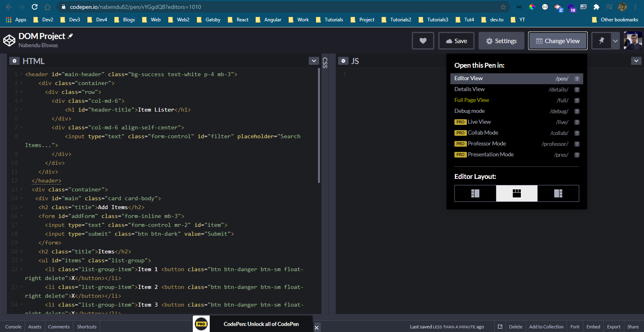644x332 pixels.
Task: Share this pen
Action: (x=633, y=327)
